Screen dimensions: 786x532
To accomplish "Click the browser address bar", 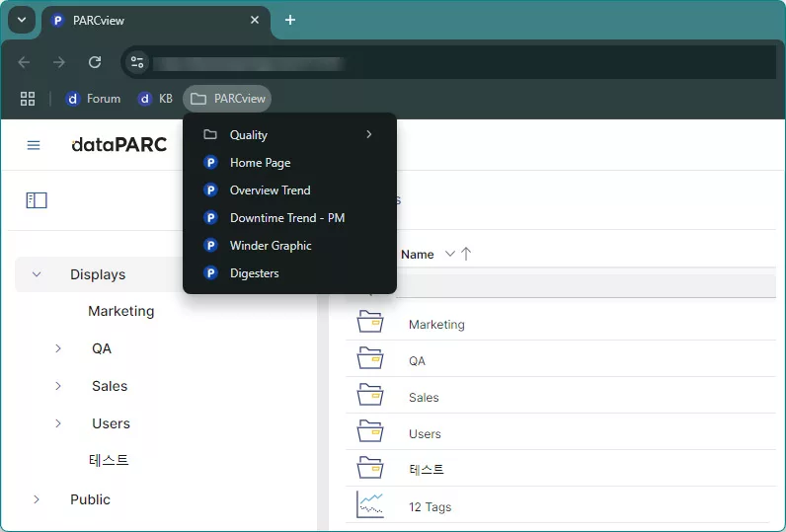I will [x=448, y=62].
